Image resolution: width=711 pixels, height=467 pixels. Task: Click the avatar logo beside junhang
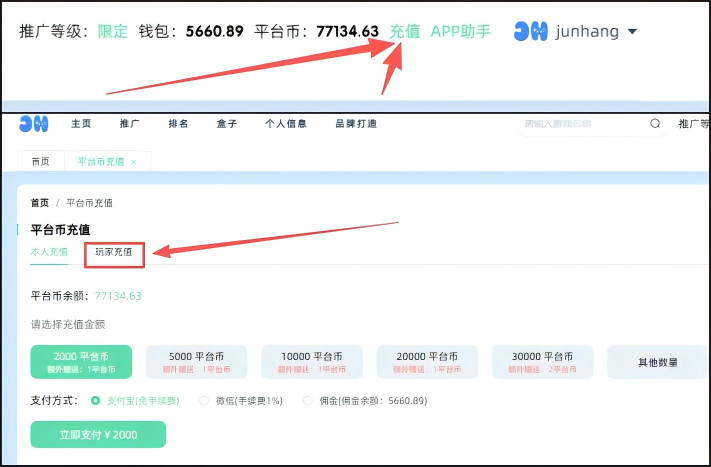click(530, 31)
